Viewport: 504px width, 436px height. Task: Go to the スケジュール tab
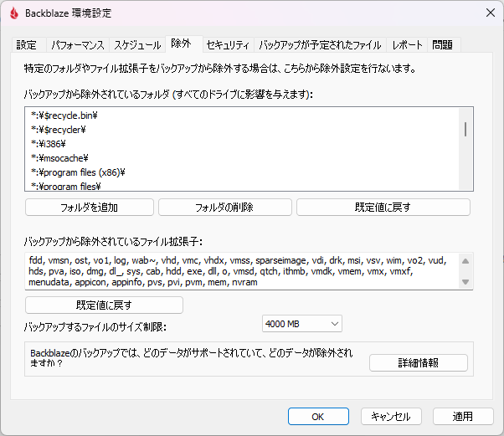[x=137, y=45]
